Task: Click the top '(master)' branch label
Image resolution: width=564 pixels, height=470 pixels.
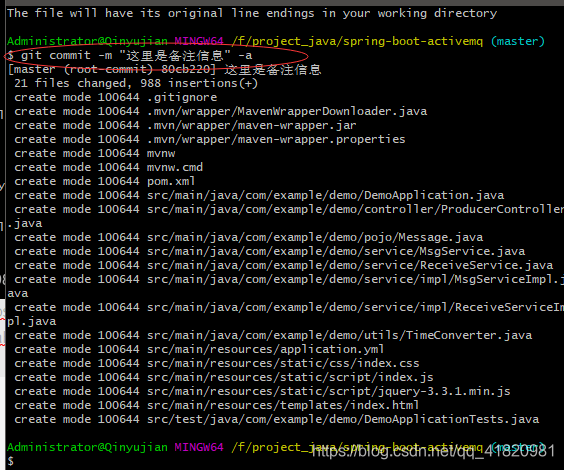Action: (x=518, y=41)
